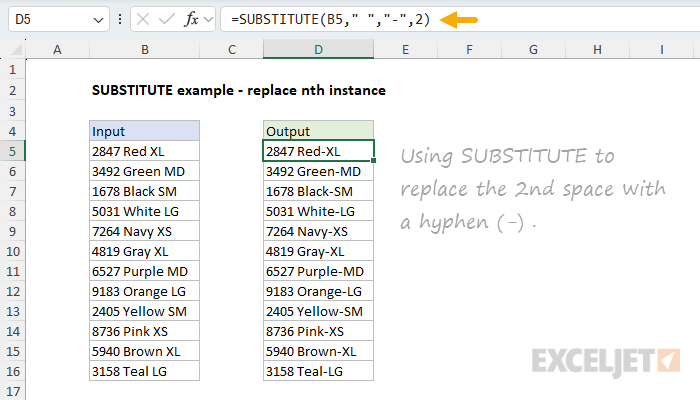Select cell '3492 Green MD'
Image resolution: width=700 pixels, height=400 pixels.
click(145, 171)
